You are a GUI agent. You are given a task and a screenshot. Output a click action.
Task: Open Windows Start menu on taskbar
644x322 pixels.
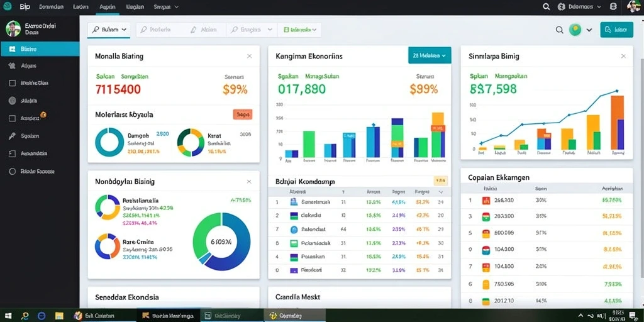point(8,316)
